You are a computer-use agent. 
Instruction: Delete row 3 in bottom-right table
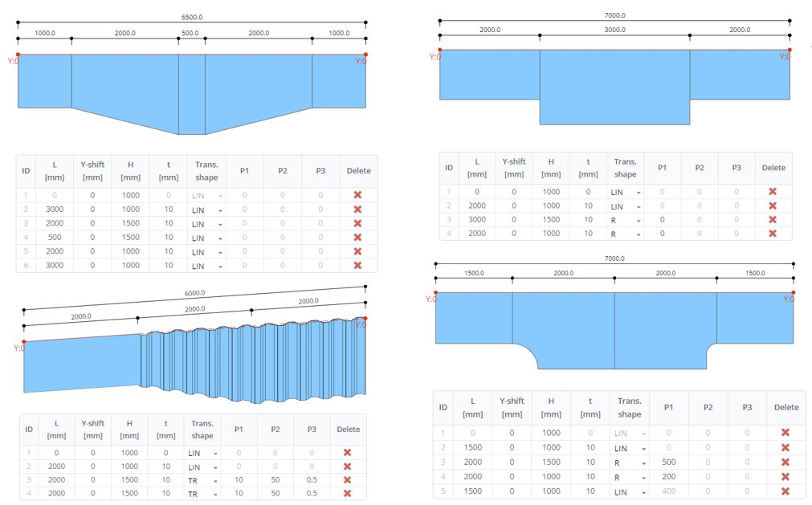785,462
